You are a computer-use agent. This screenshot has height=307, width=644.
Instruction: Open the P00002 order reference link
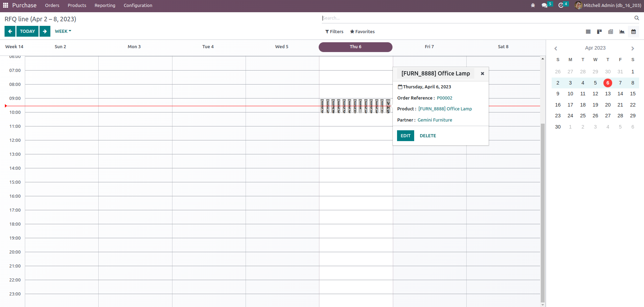pyautogui.click(x=444, y=98)
